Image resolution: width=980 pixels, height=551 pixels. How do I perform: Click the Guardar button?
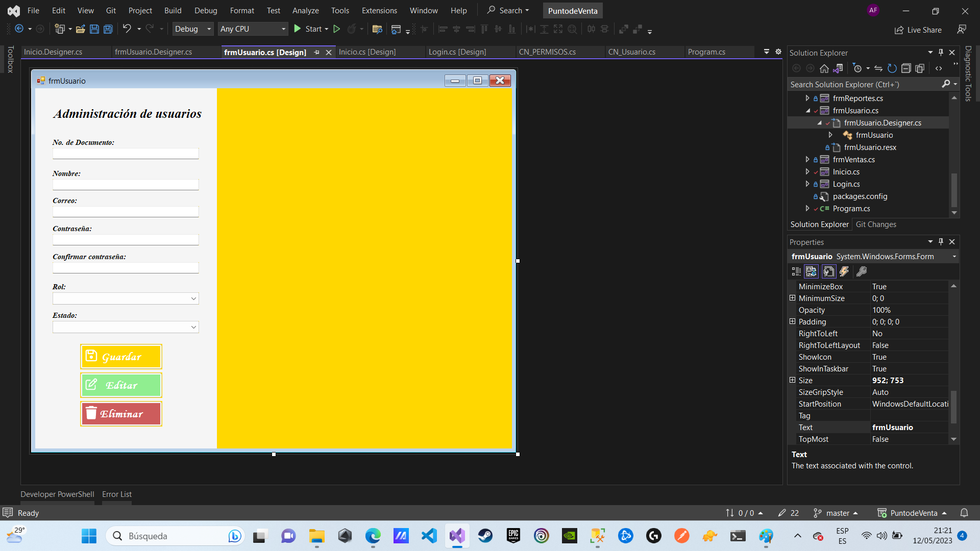pos(121,356)
